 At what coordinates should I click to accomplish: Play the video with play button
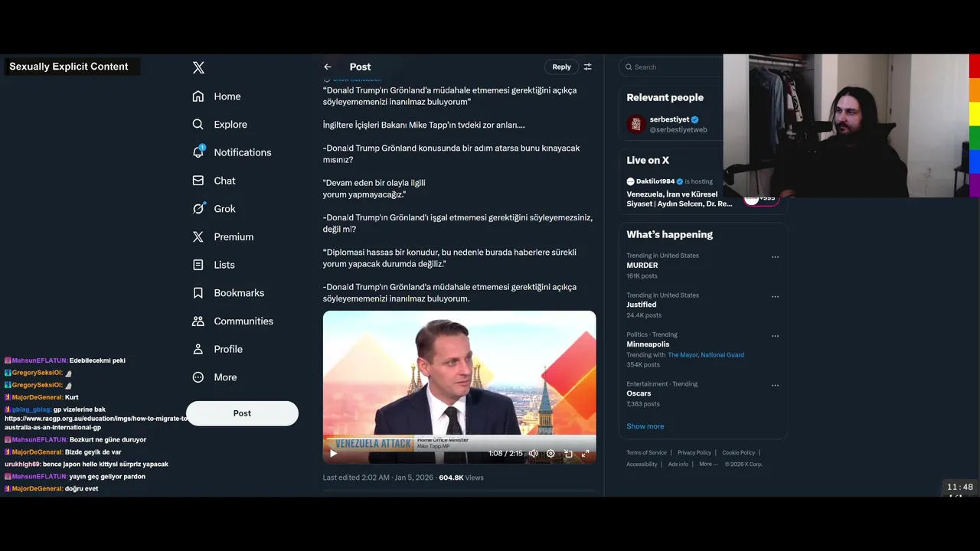point(333,453)
